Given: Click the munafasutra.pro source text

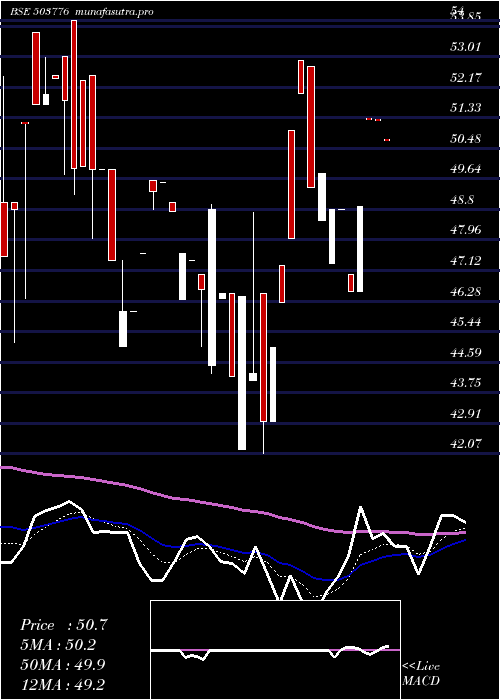Looking at the screenshot, I should pos(115,12).
